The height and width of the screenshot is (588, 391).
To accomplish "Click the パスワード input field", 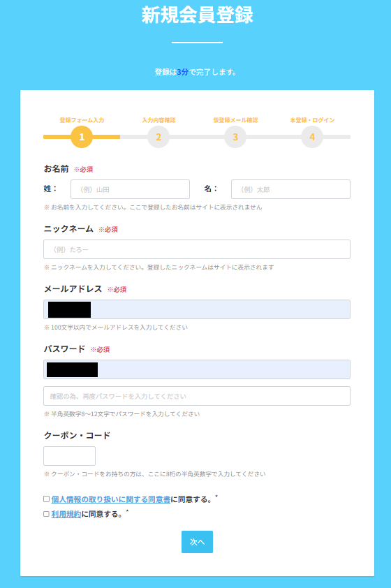I will [x=197, y=369].
